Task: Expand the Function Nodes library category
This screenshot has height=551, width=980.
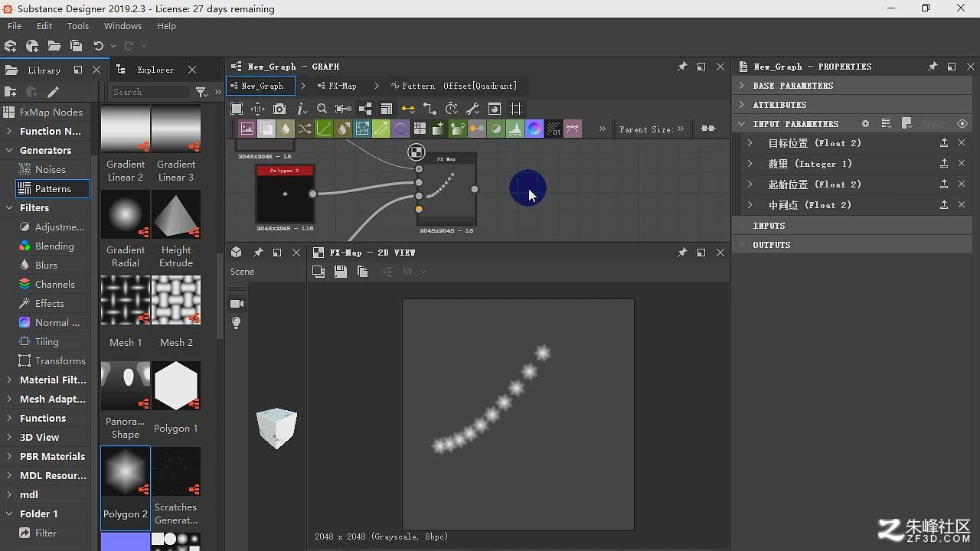Action: [9, 131]
